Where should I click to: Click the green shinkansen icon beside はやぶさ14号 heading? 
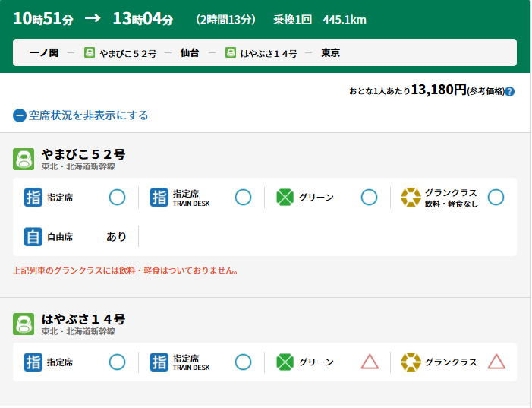24,324
